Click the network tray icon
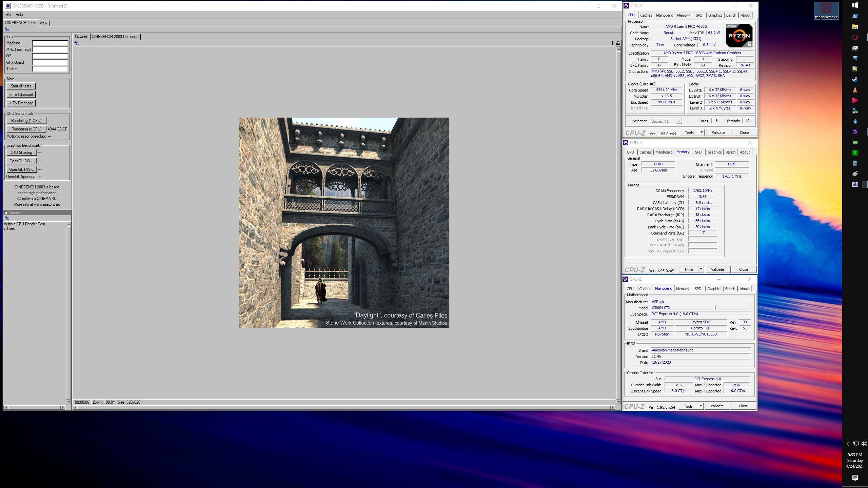Image resolution: width=868 pixels, height=488 pixels. (856, 444)
